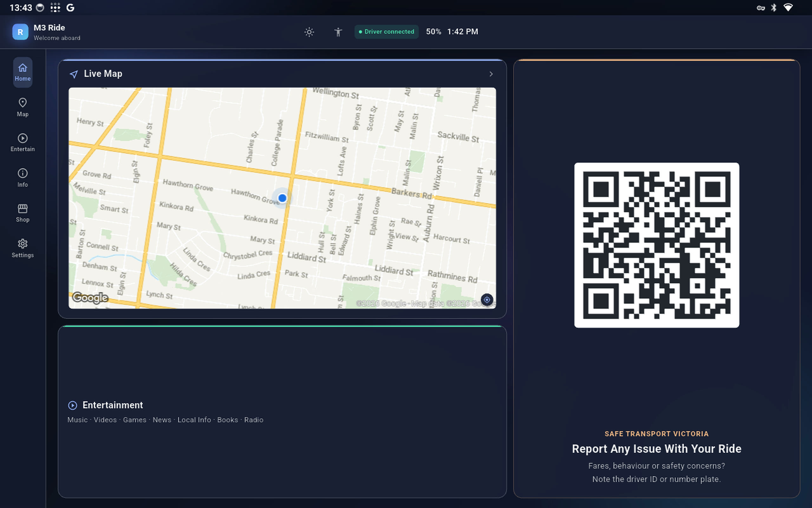Open the Entertainment card title
The width and height of the screenshot is (812, 508).
113,405
